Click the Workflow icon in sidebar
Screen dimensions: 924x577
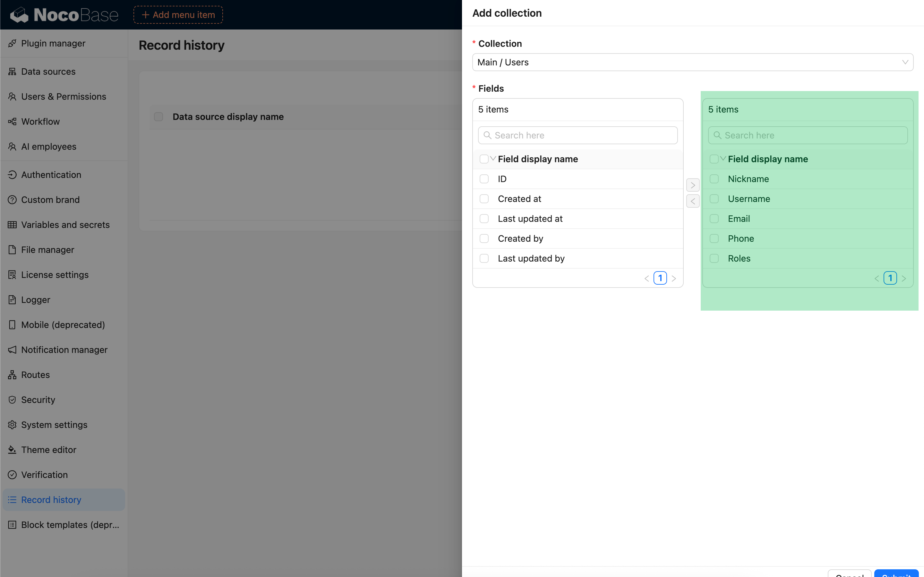[12, 121]
